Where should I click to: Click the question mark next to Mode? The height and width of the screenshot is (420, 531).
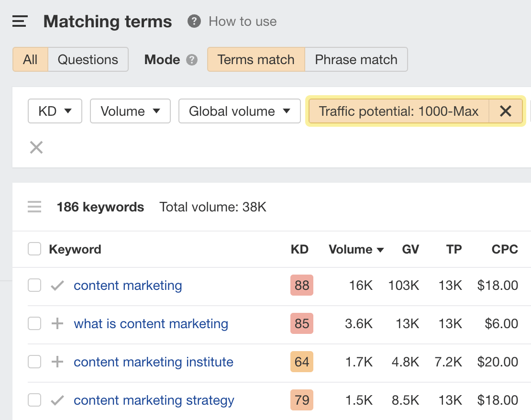[x=192, y=60]
